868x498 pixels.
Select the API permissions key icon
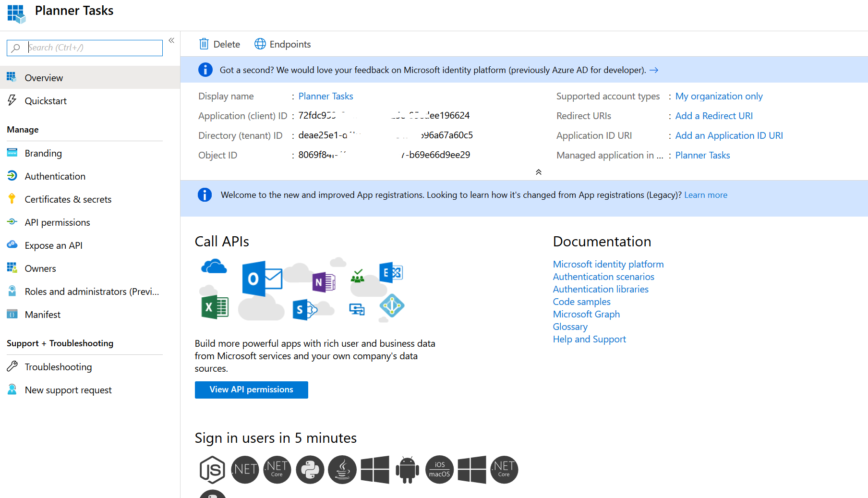(12, 222)
